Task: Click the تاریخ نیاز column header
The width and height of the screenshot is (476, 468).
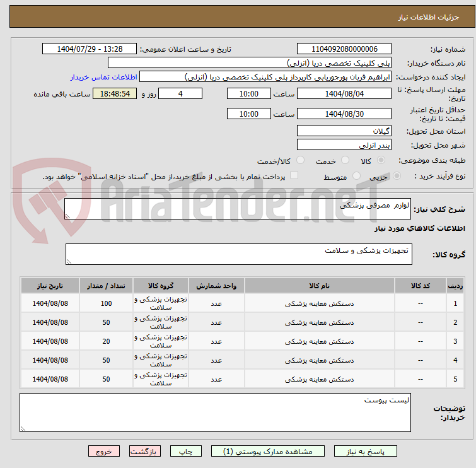Action: click(50, 286)
